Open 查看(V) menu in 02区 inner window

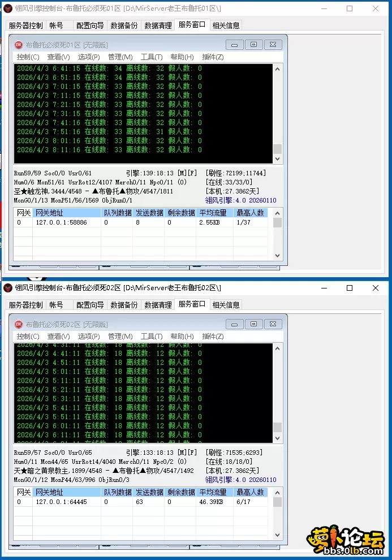[x=59, y=337]
